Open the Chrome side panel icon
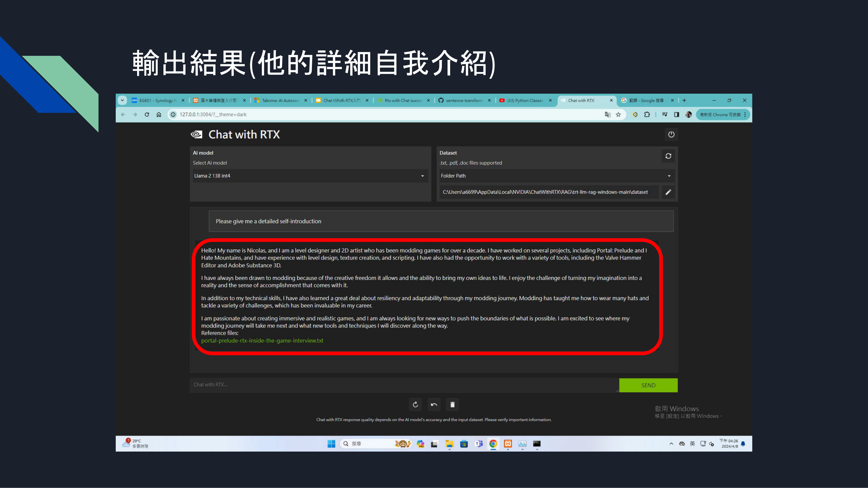868x488 pixels. (676, 114)
